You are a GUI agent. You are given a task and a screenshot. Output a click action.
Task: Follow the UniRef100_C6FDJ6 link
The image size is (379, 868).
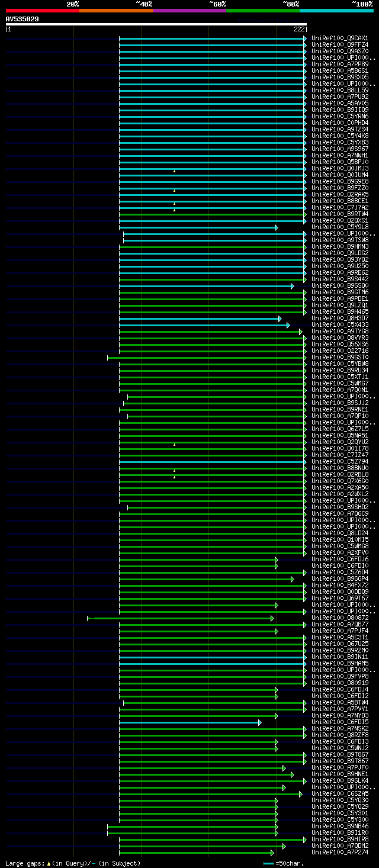click(340, 559)
